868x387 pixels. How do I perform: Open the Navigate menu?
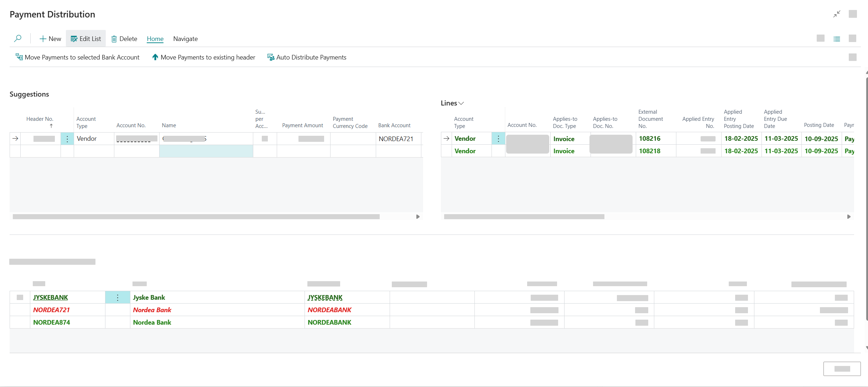tap(185, 39)
